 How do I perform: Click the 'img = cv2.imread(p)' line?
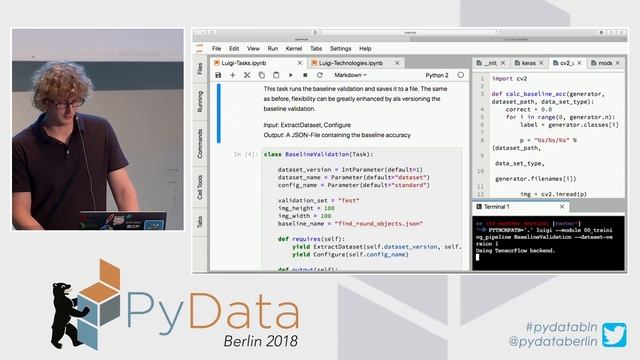click(553, 194)
